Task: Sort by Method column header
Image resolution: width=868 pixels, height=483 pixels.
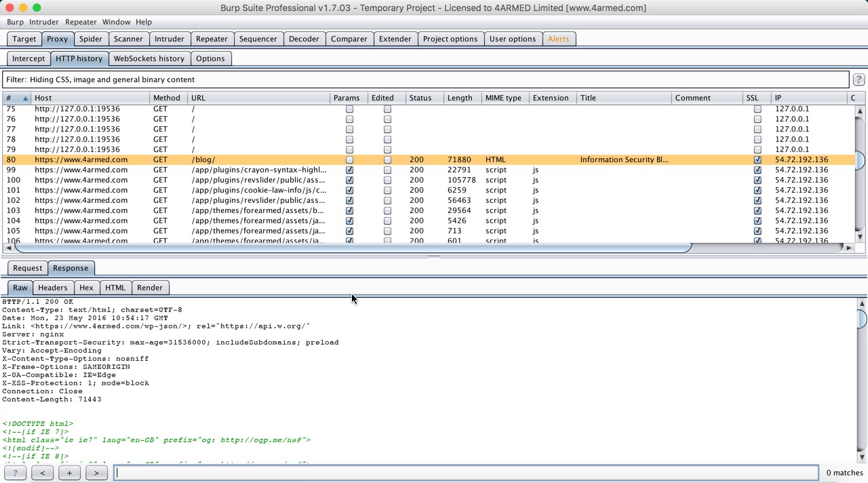Action: (168, 98)
